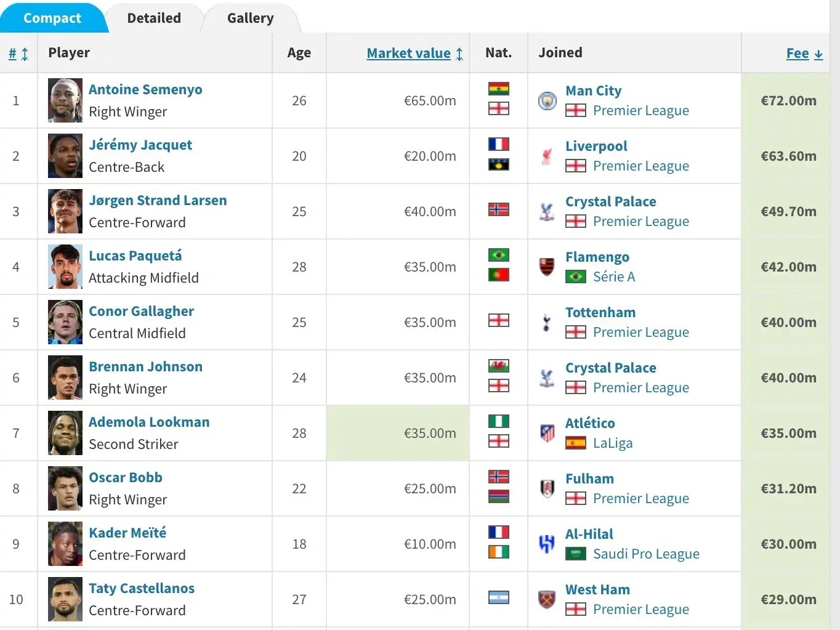Click the Fulham club crest icon

click(547, 488)
